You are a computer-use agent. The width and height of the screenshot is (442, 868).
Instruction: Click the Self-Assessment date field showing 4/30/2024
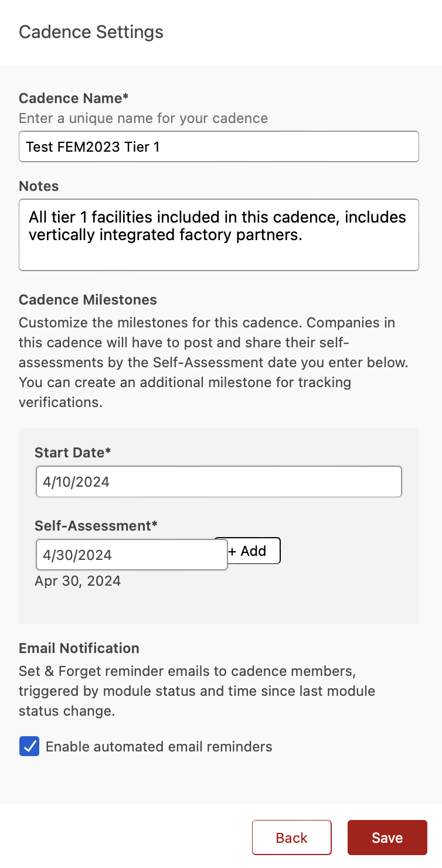point(132,555)
